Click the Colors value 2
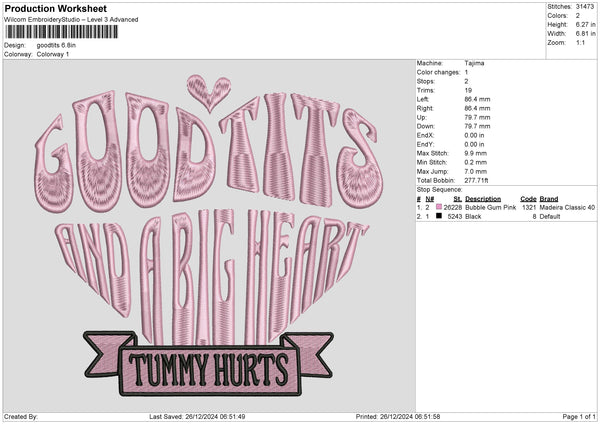600x424 pixels. pyautogui.click(x=578, y=16)
